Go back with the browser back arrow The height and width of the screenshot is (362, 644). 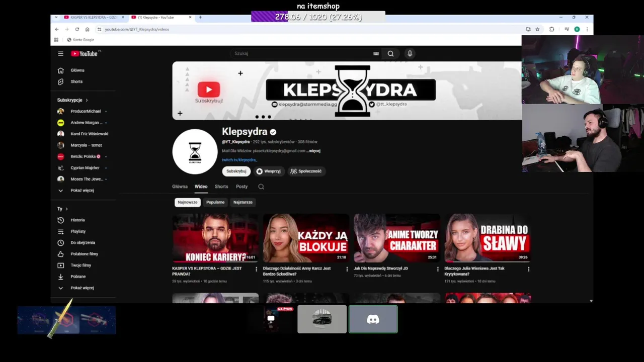(57, 29)
